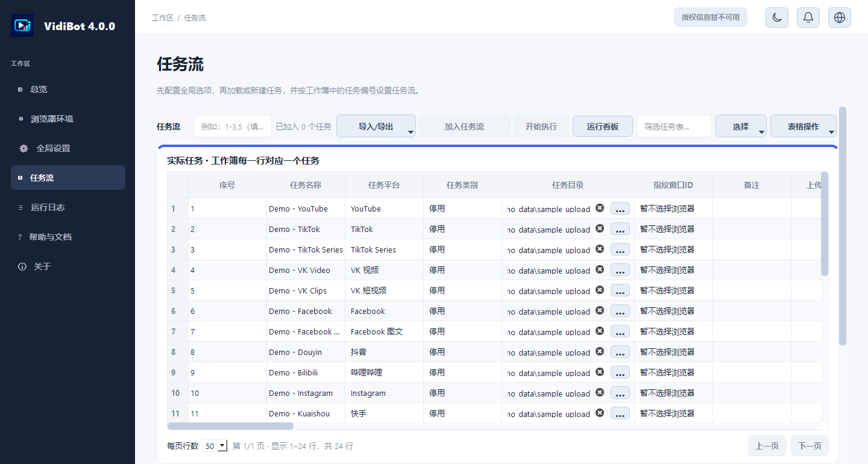The width and height of the screenshot is (868, 464).
Task: Clear the task directory in Demo - YouTube row
Action: [600, 208]
